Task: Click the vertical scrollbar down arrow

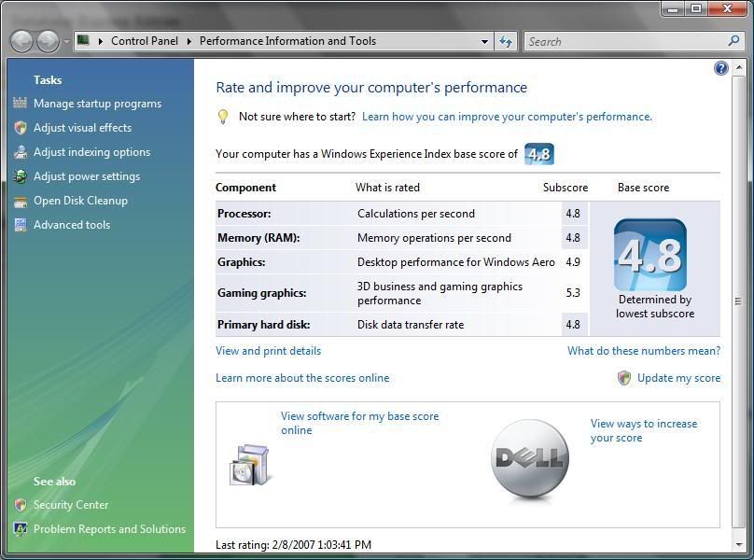Action: click(x=738, y=544)
